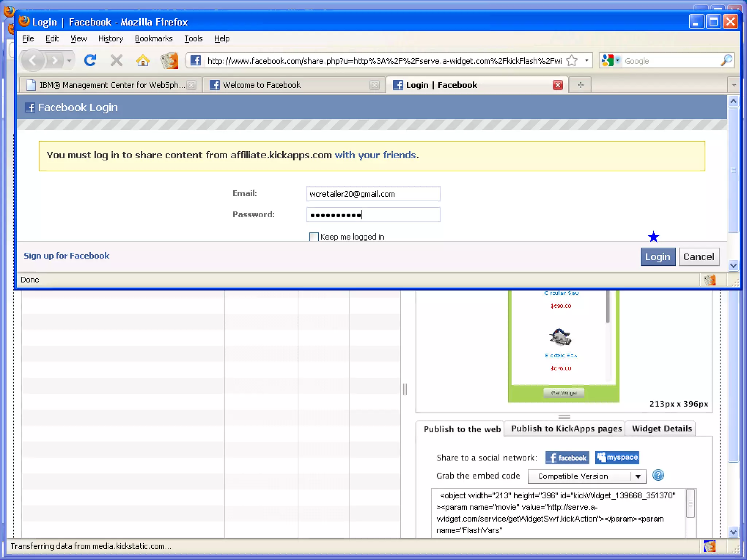Click the Cancel button

click(x=698, y=257)
